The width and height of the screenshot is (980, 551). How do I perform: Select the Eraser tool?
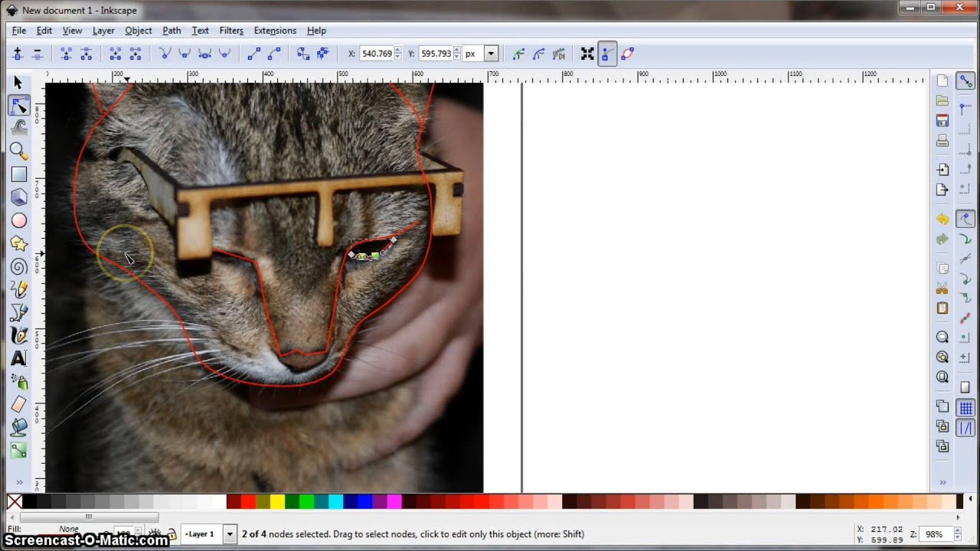point(18,404)
